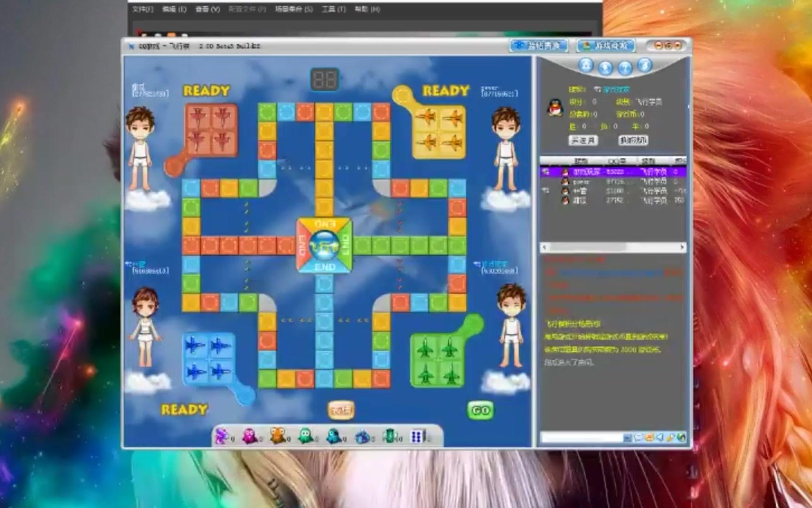
Task: Select the dice item icon in the item bar
Action: pyautogui.click(x=417, y=436)
